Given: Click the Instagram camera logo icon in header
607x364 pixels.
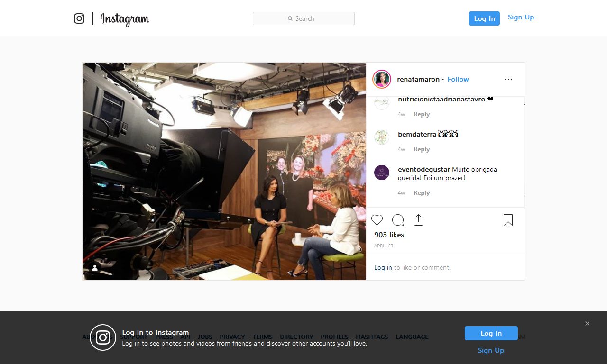Looking at the screenshot, I should [79, 18].
